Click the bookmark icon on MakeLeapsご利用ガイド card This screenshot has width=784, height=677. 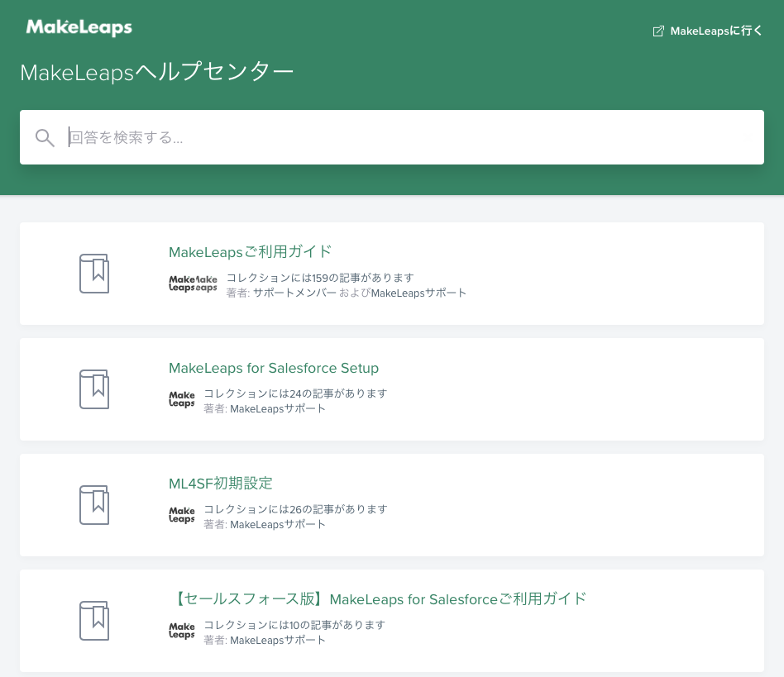[x=93, y=274]
